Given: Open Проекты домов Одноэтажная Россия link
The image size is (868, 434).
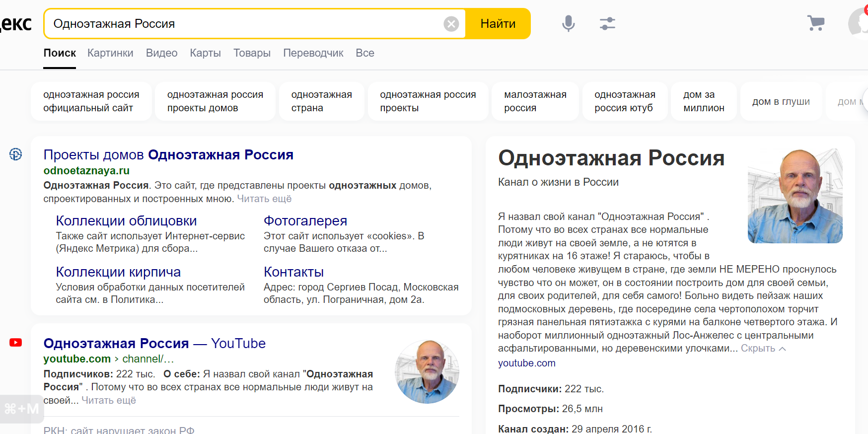Looking at the screenshot, I should [x=168, y=155].
